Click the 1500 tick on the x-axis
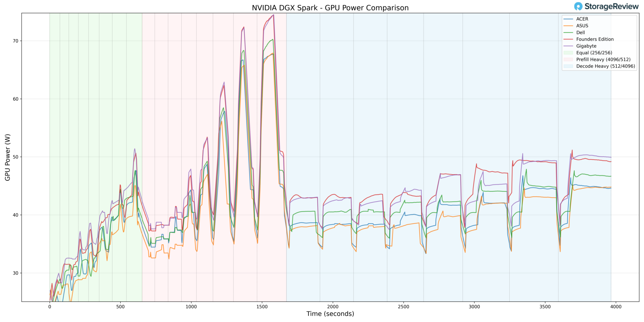644x322 pixels. coord(262,307)
